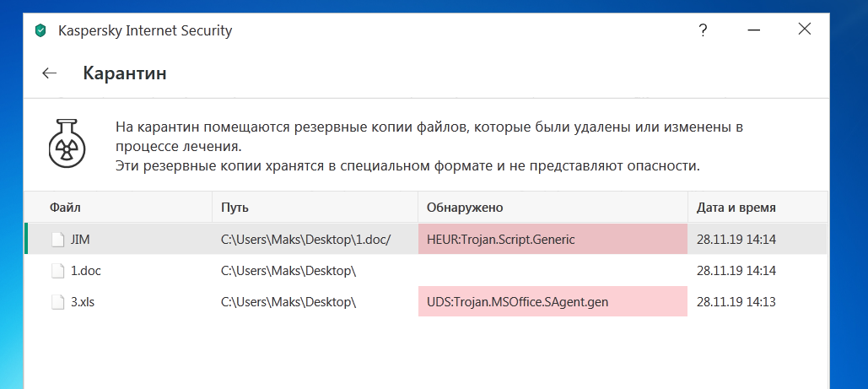Minimize the Kaspersky Internet Security window
The image size is (868, 389).
(x=755, y=30)
